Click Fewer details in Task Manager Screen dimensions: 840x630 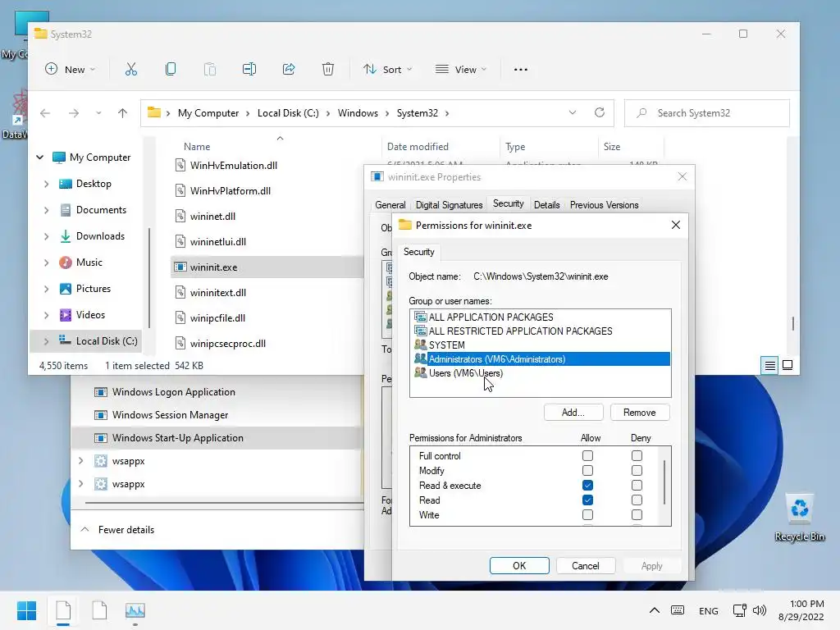pyautogui.click(x=118, y=530)
